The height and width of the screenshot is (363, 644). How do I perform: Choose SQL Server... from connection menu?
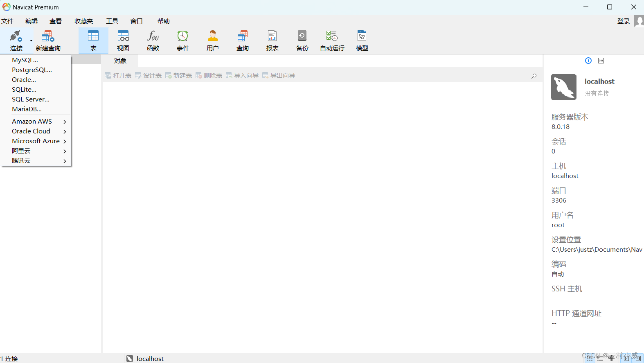tap(36, 99)
